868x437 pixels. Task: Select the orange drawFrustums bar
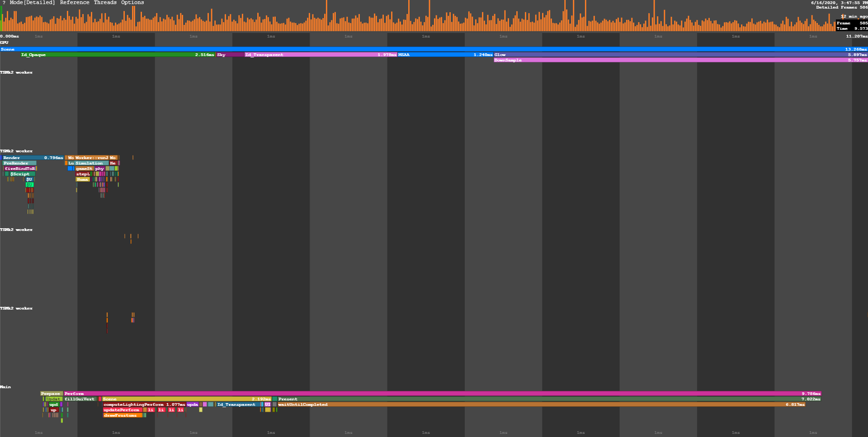[x=123, y=415]
